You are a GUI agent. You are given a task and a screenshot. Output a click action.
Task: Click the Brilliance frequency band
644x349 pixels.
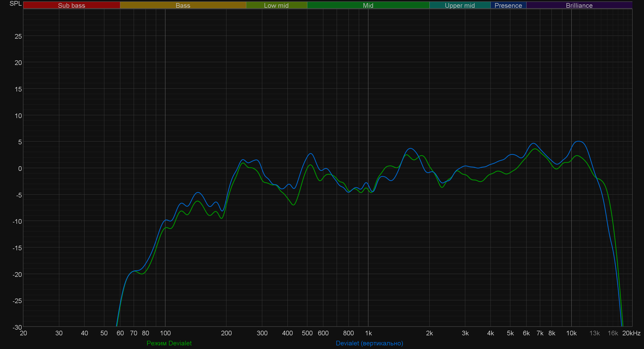[579, 5]
